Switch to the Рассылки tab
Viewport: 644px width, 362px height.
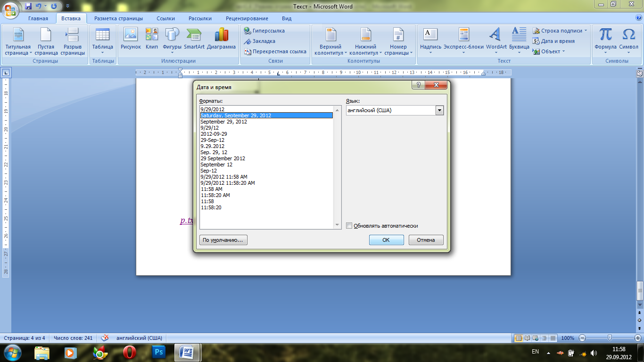[200, 18]
